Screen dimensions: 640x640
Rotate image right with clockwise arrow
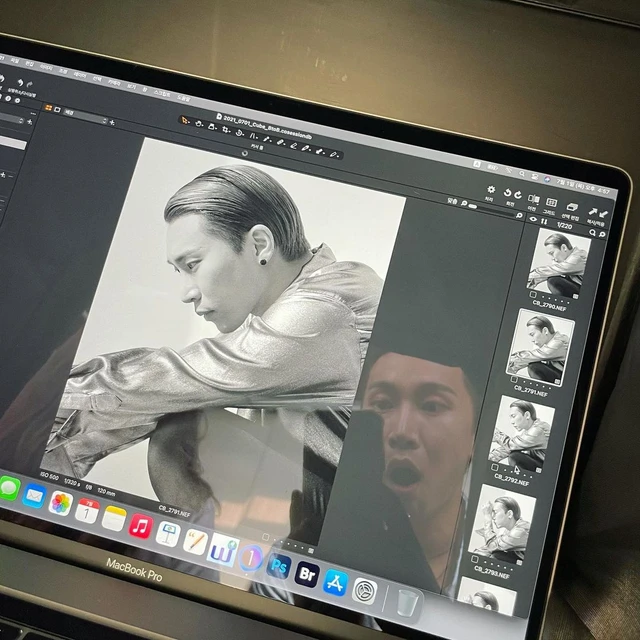pos(518,195)
